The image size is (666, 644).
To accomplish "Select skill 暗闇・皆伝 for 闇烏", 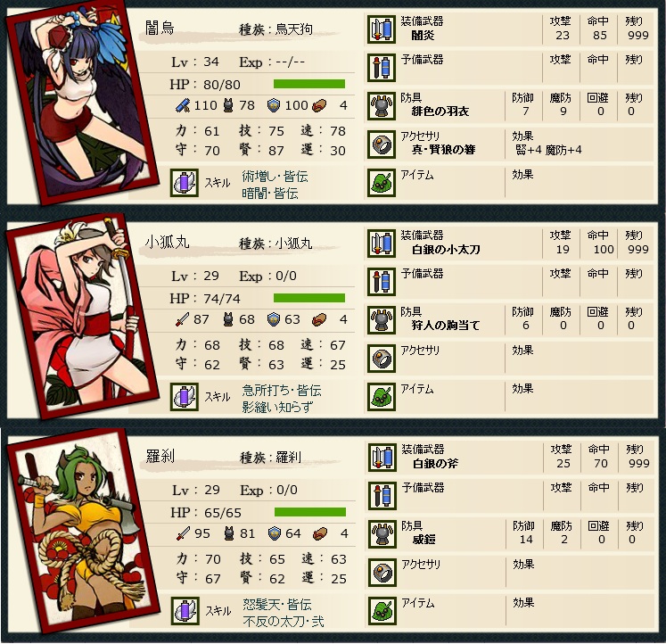I will click(270, 194).
